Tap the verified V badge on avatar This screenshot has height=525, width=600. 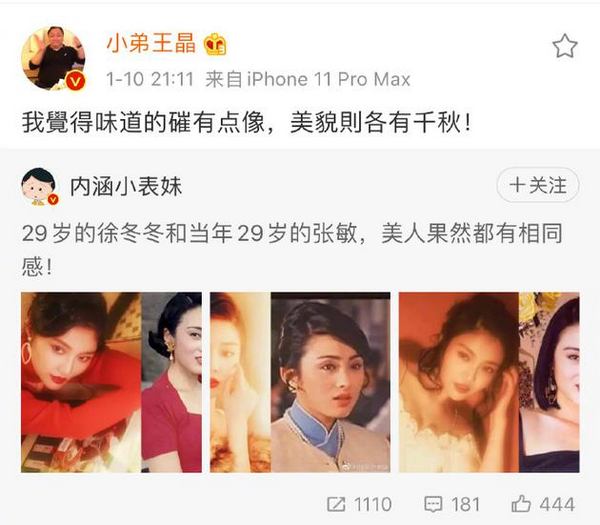[x=75, y=80]
